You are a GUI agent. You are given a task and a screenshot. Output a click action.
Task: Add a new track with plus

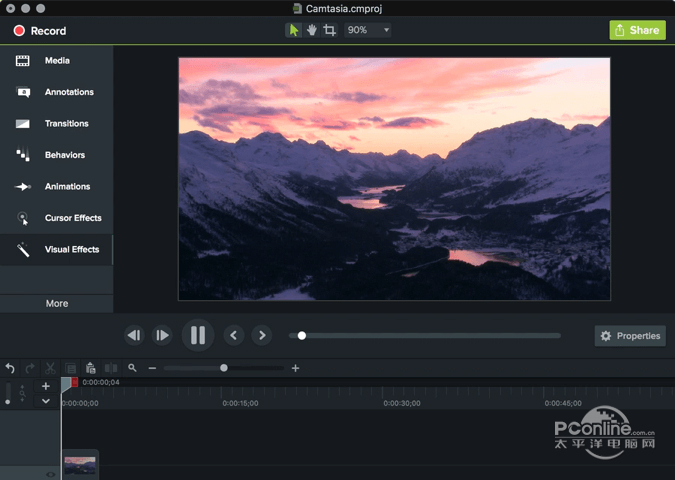(46, 386)
